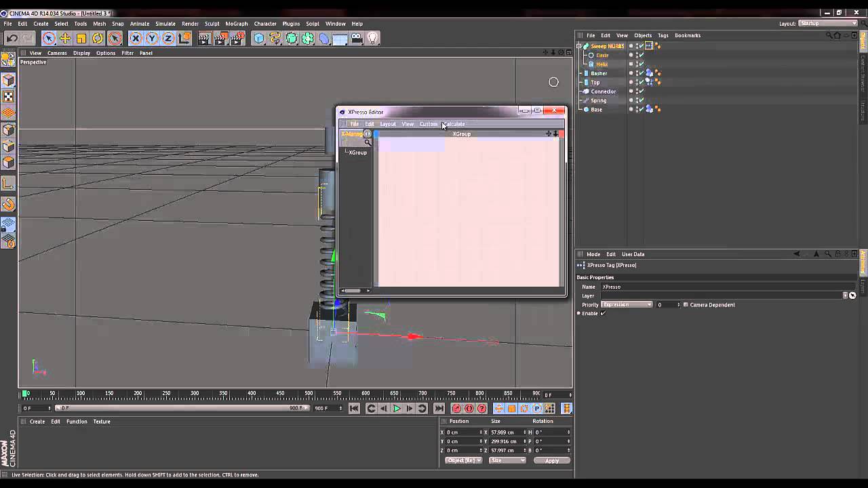Click frame 500 on timeline ruler
Viewport: 868px width, 488px height.
(309, 394)
